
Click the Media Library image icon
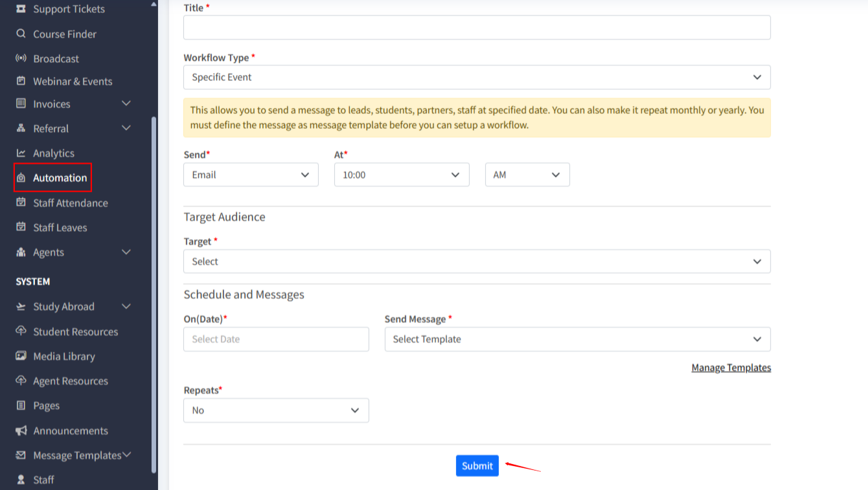(x=21, y=357)
